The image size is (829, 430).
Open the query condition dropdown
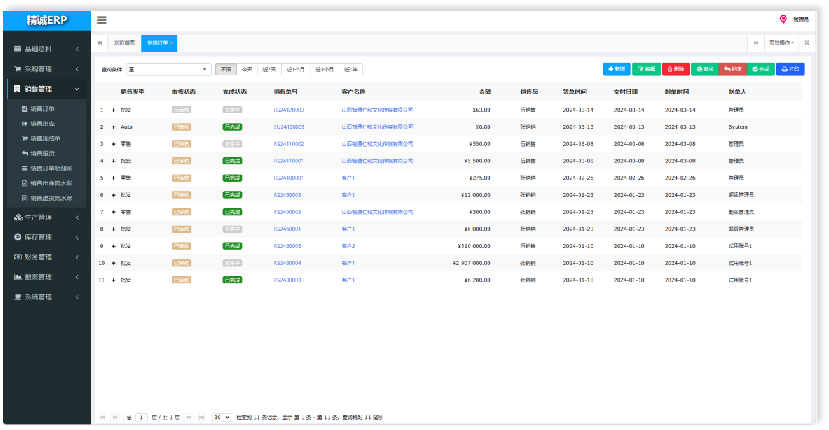pos(169,69)
